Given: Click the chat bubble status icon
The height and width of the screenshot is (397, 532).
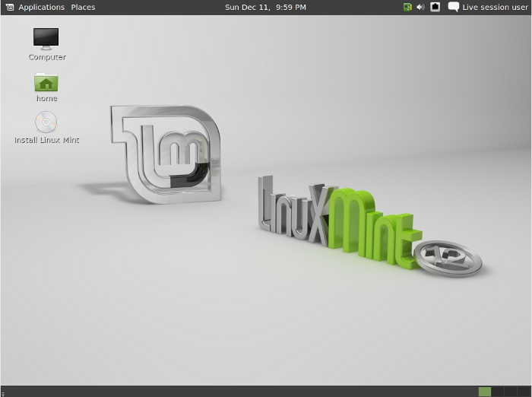Looking at the screenshot, I should (x=454, y=8).
